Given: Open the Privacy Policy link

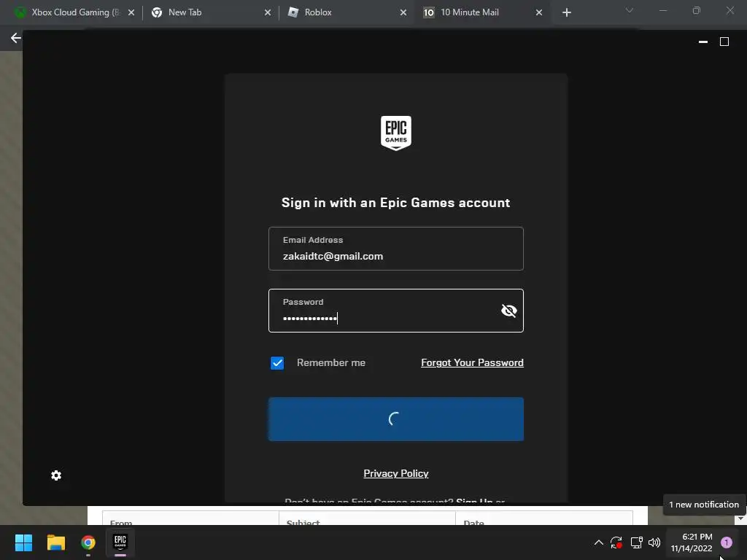Looking at the screenshot, I should tap(396, 473).
